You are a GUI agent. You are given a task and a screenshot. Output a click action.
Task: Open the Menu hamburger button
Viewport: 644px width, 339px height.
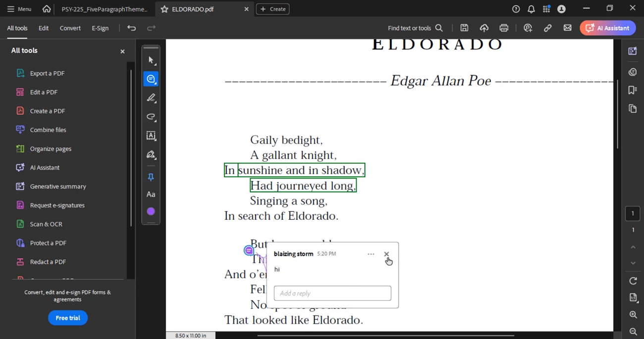coord(19,9)
